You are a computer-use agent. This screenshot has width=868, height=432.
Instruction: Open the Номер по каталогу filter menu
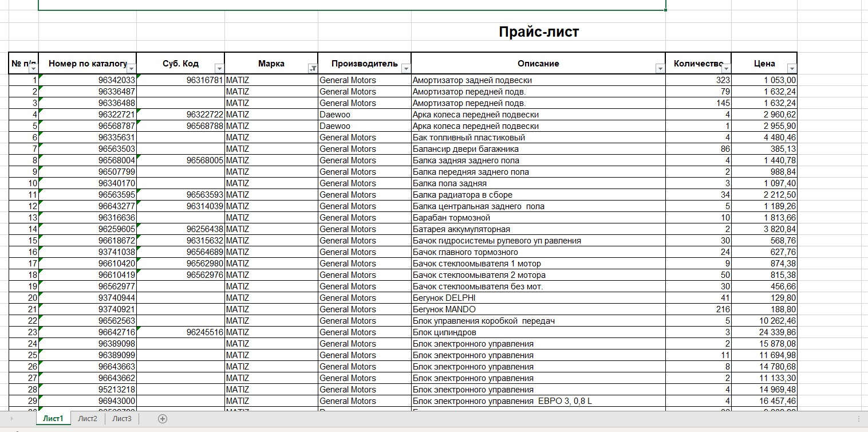[x=132, y=67]
